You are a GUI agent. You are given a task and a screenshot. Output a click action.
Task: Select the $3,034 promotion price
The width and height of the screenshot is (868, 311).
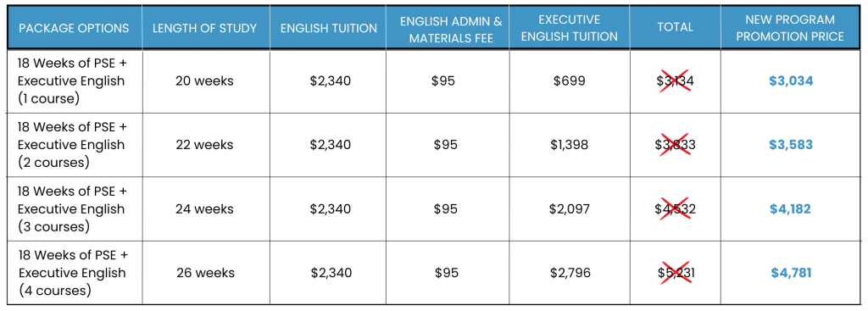pos(791,81)
